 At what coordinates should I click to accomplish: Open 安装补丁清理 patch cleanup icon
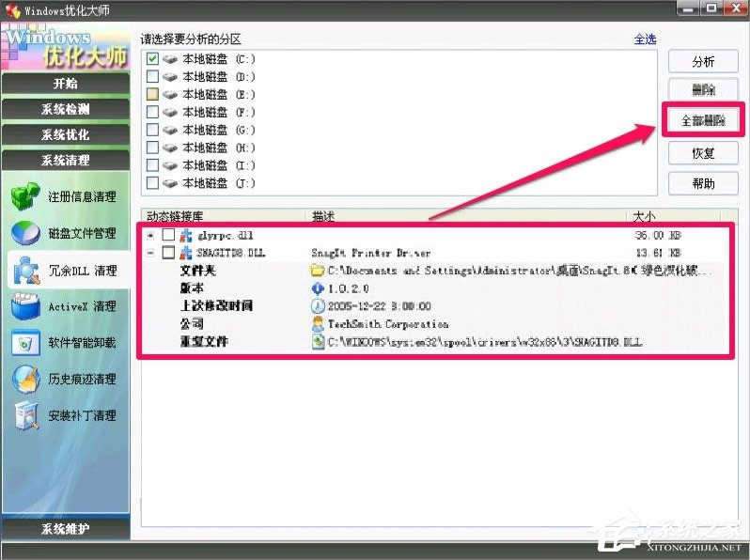(25, 415)
